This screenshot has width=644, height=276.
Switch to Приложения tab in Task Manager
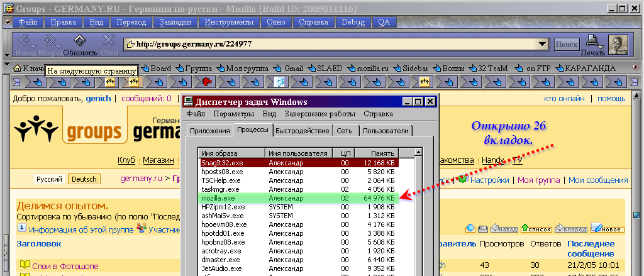pos(209,131)
